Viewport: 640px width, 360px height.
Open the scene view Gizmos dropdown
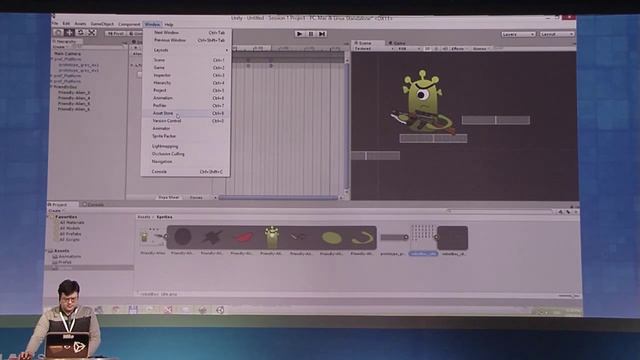point(481,49)
